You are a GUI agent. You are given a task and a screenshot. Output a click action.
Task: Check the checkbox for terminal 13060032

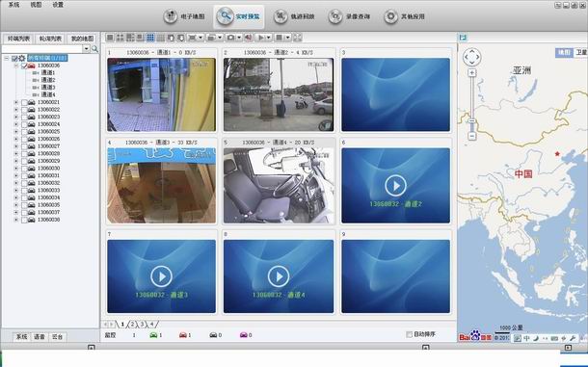pyautogui.click(x=24, y=183)
